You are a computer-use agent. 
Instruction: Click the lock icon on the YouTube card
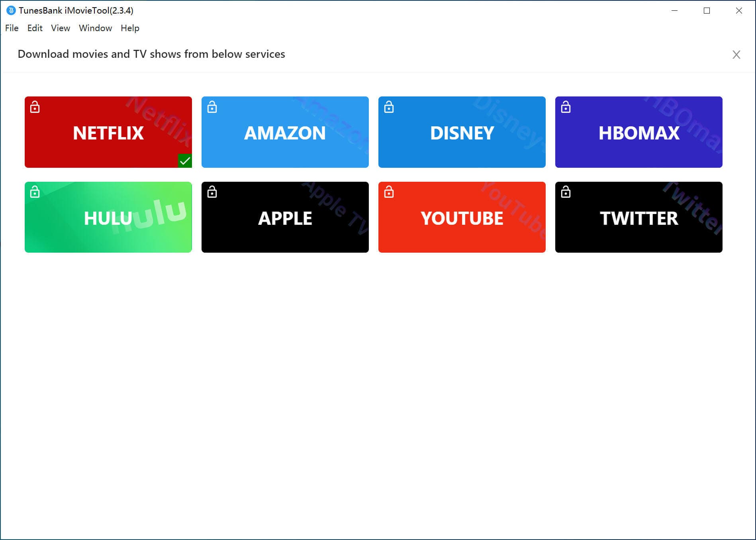tap(389, 192)
